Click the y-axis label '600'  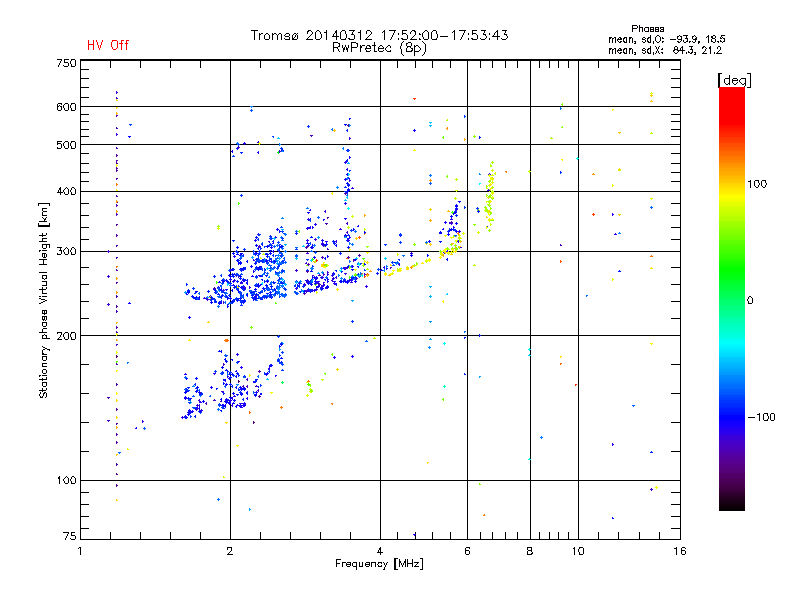(66, 107)
